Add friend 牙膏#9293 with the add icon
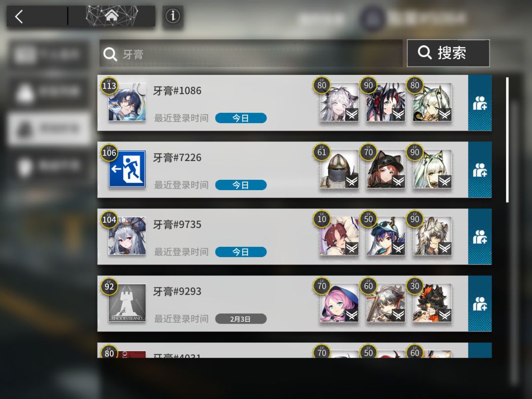 pyautogui.click(x=480, y=303)
